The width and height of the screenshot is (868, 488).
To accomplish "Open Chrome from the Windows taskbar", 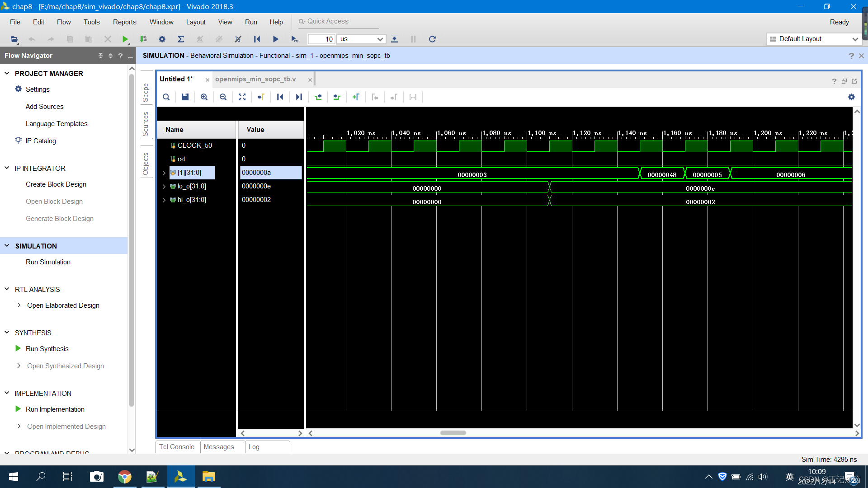I will pos(124,477).
